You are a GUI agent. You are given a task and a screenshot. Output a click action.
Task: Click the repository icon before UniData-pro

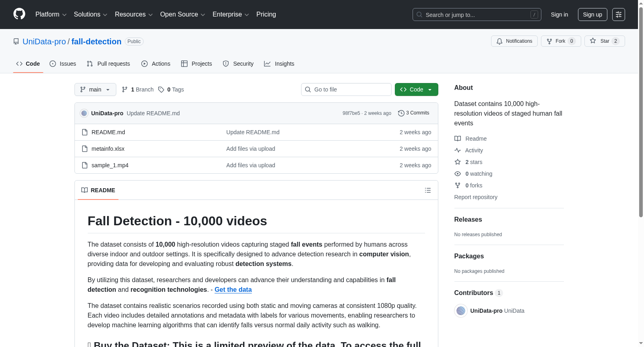16,42
